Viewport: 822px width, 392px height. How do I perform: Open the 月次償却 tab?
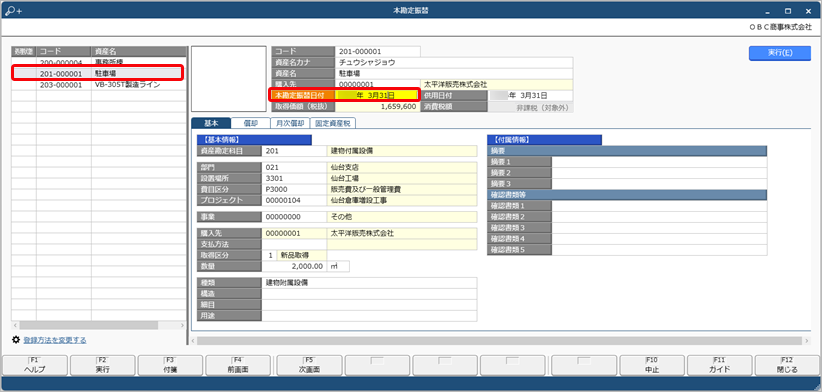[x=290, y=123]
